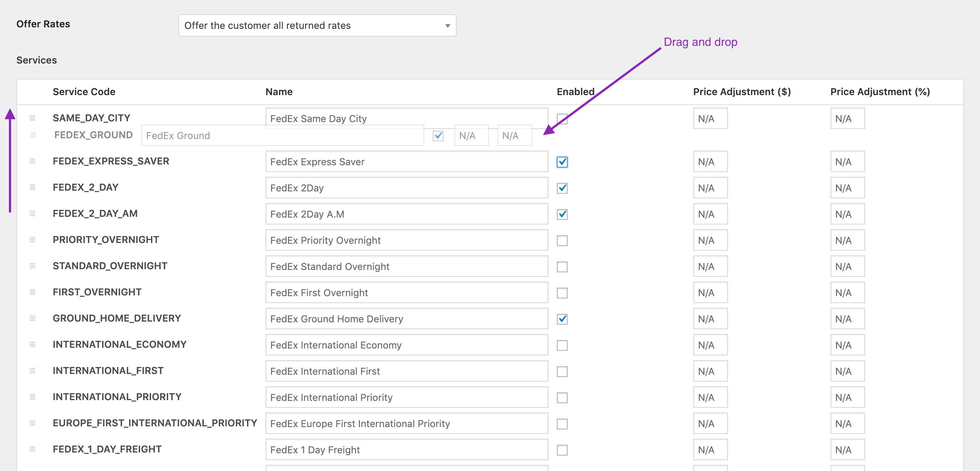Click the drag handle for STANDARD_OVERNIGHT row
Image resolution: width=980 pixels, height=471 pixels.
32,266
